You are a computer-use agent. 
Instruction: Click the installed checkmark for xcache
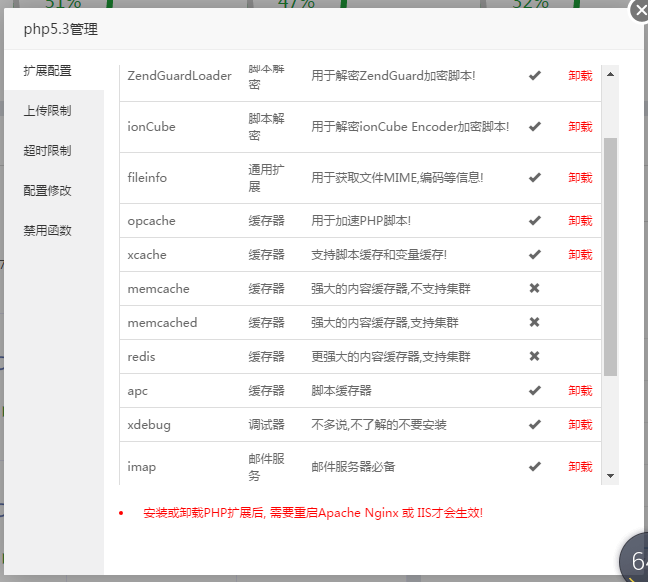point(535,255)
